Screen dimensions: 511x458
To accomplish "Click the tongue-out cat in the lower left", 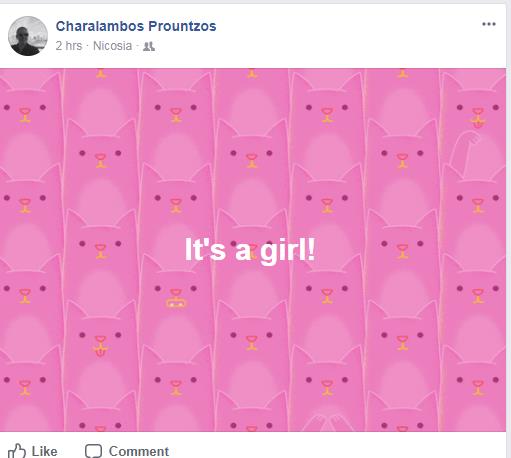I will point(100,345).
